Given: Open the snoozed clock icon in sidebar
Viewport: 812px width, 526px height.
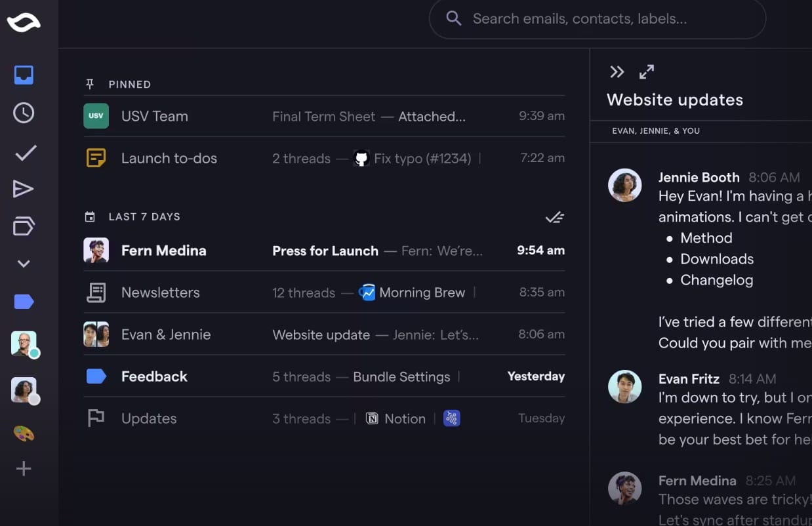Looking at the screenshot, I should [x=24, y=113].
